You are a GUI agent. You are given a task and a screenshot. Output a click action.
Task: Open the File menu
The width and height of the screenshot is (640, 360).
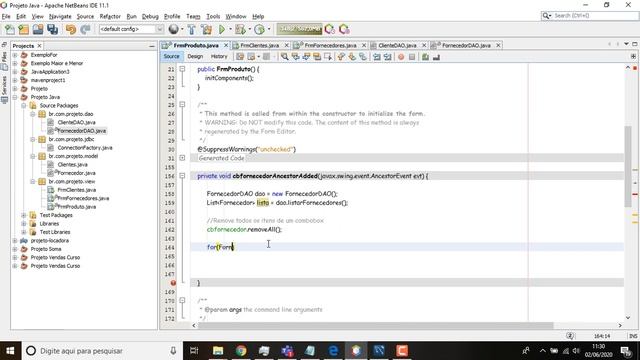[x=6, y=16]
